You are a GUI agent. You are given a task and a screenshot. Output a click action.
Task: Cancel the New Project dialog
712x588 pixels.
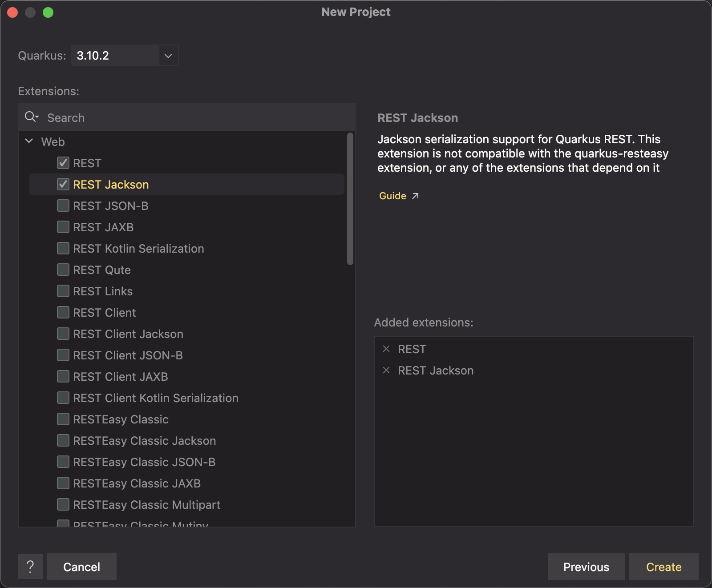82,567
